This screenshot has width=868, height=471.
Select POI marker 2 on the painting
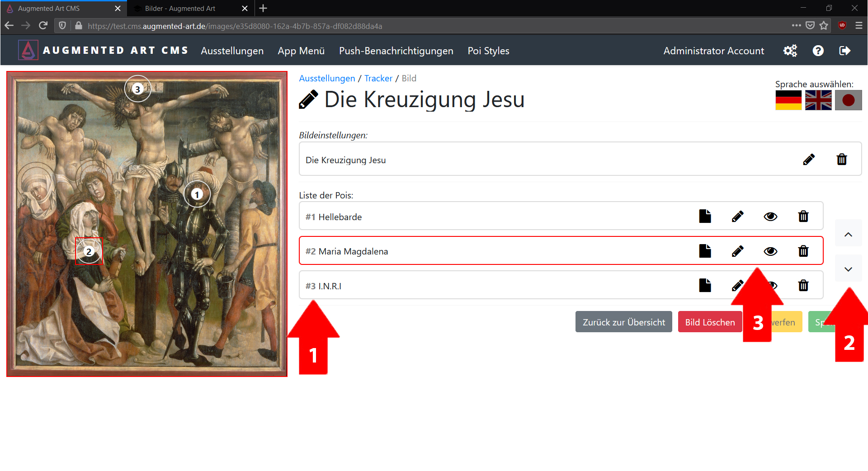pos(89,251)
